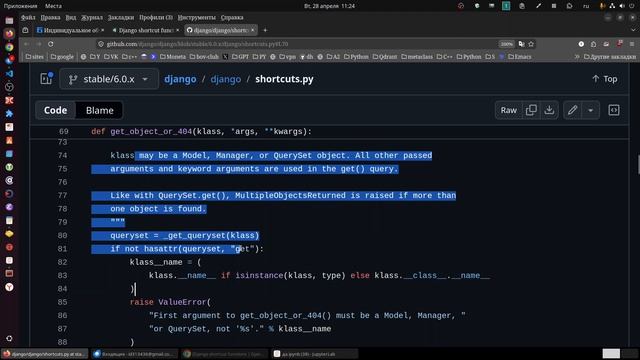The width and height of the screenshot is (640, 360).
Task: Open the Файл menu
Action: click(x=28, y=18)
